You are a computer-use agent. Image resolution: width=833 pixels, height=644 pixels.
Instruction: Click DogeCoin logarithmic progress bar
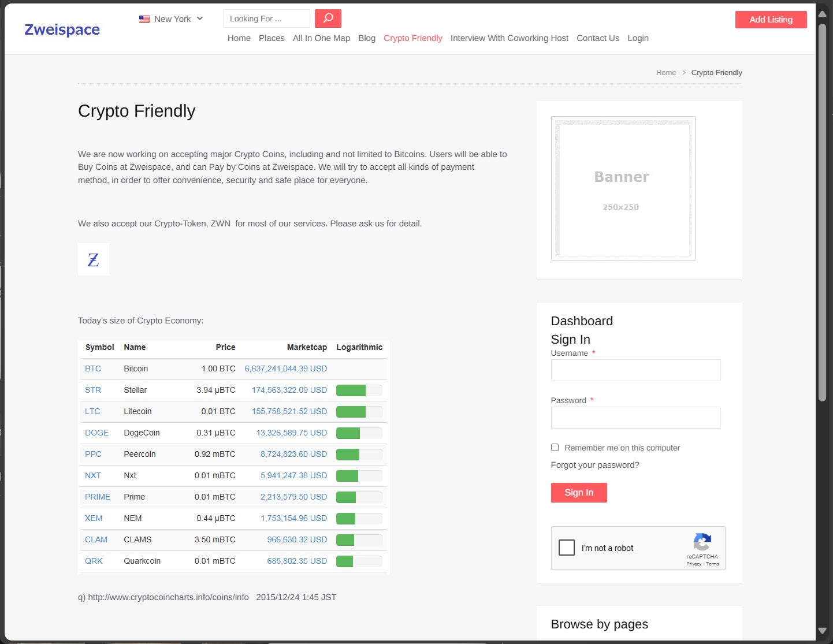(x=359, y=433)
